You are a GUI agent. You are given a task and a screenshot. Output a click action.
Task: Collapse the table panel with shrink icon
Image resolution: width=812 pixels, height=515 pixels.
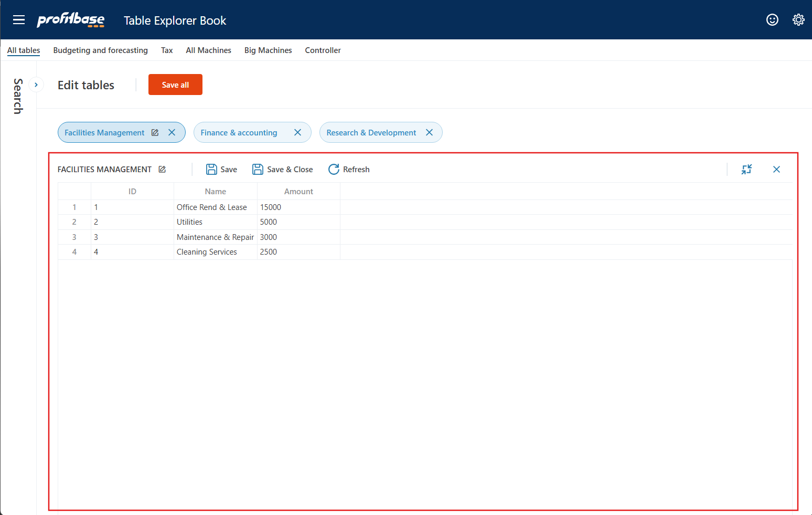[x=746, y=170]
